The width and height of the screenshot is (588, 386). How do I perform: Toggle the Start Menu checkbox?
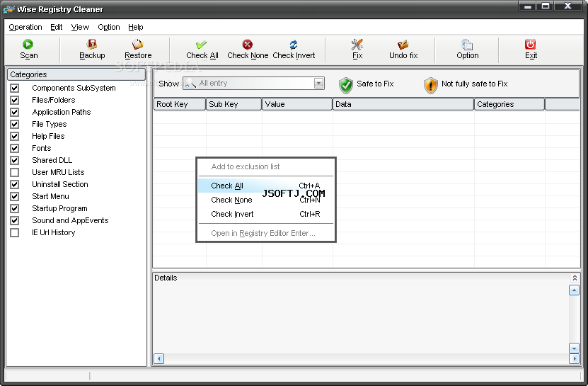[15, 196]
